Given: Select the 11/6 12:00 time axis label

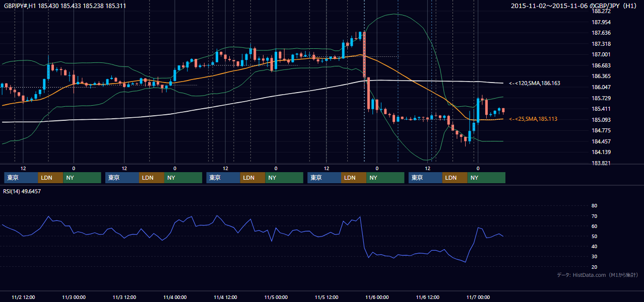Looking at the screenshot, I should click(427, 297).
